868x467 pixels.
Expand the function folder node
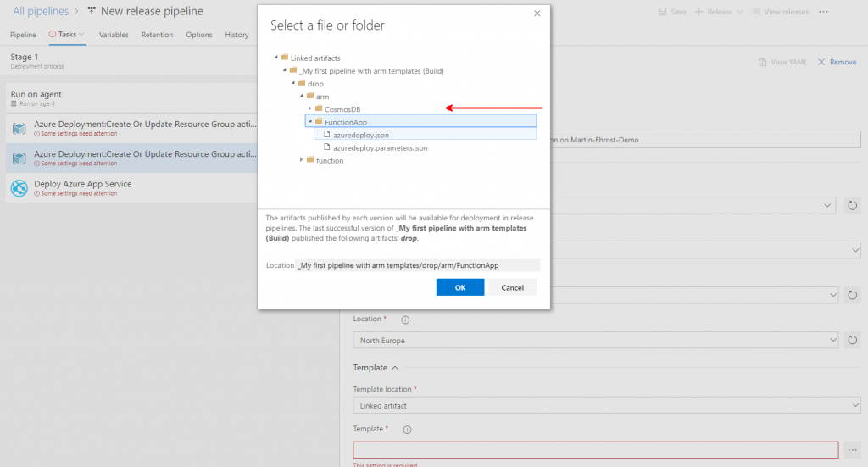[x=302, y=160]
